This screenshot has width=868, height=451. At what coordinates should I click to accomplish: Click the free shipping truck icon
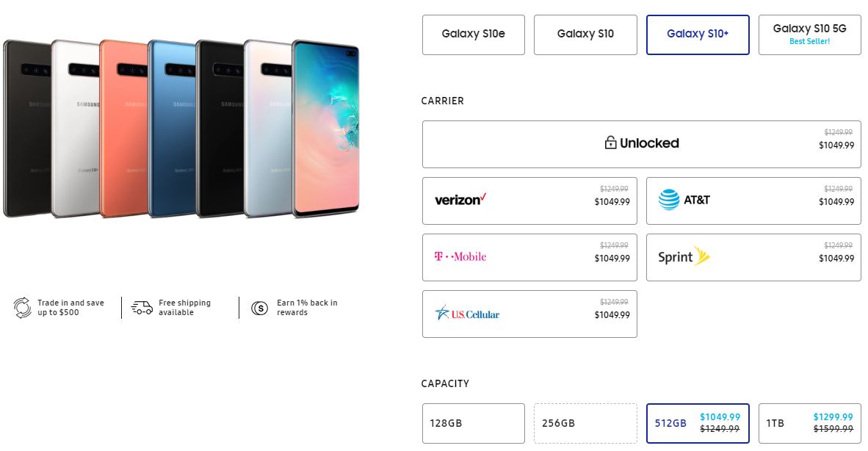coord(142,308)
